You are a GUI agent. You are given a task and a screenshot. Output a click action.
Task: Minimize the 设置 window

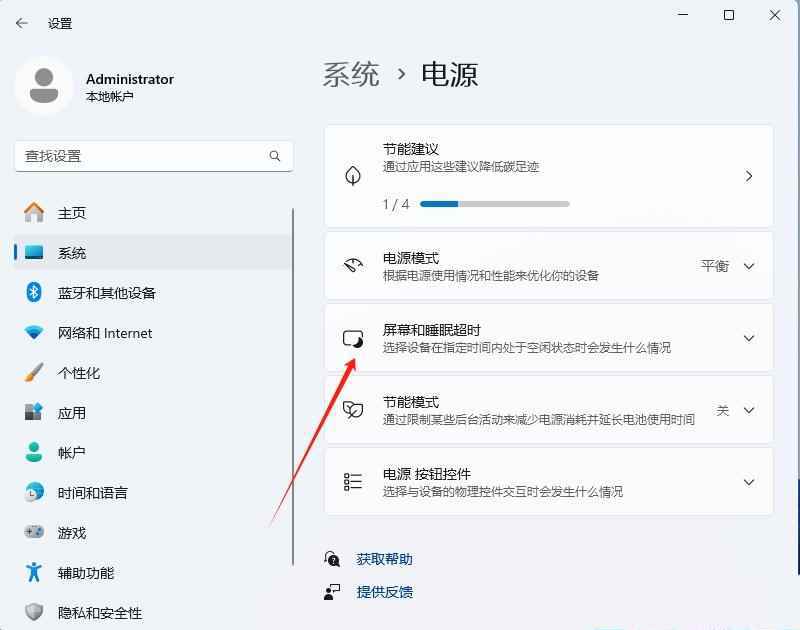pyautogui.click(x=683, y=15)
